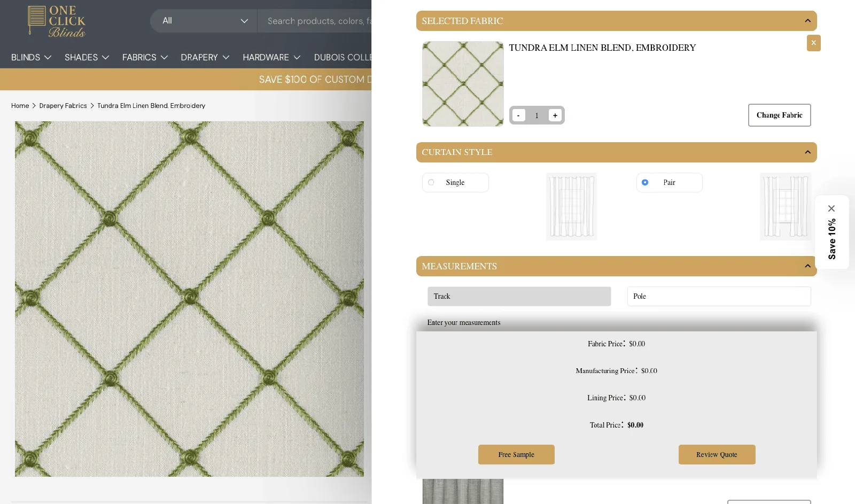Decrease fabric quantity with minus button

[x=518, y=115]
